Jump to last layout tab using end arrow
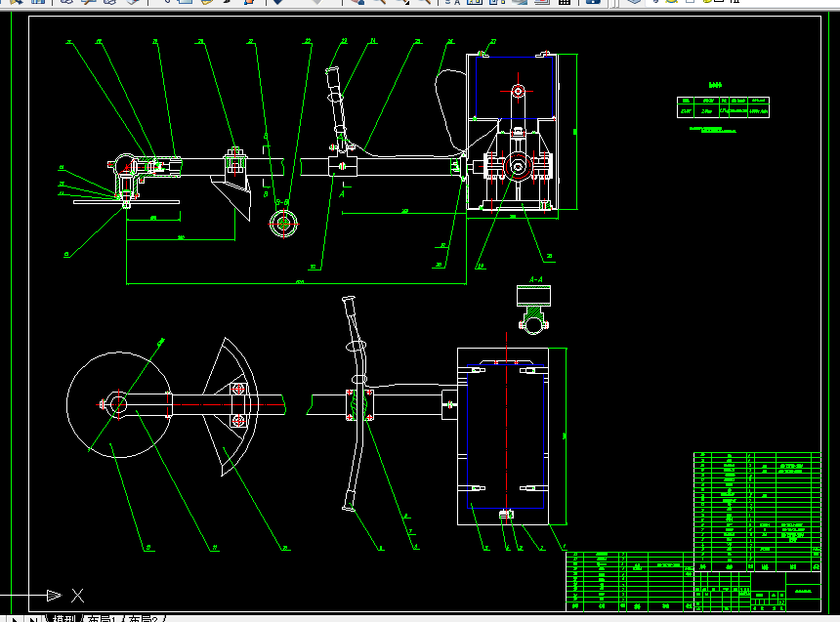This screenshot has width=840, height=622. [x=33, y=619]
